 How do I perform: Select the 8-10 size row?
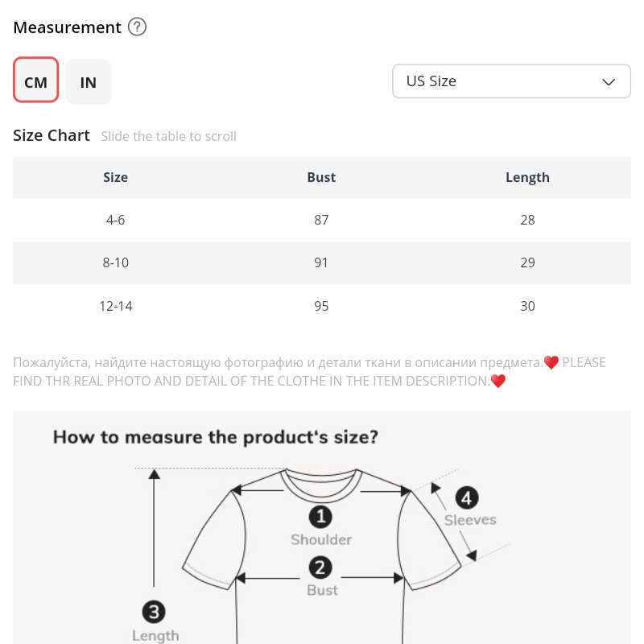pyautogui.click(x=115, y=262)
